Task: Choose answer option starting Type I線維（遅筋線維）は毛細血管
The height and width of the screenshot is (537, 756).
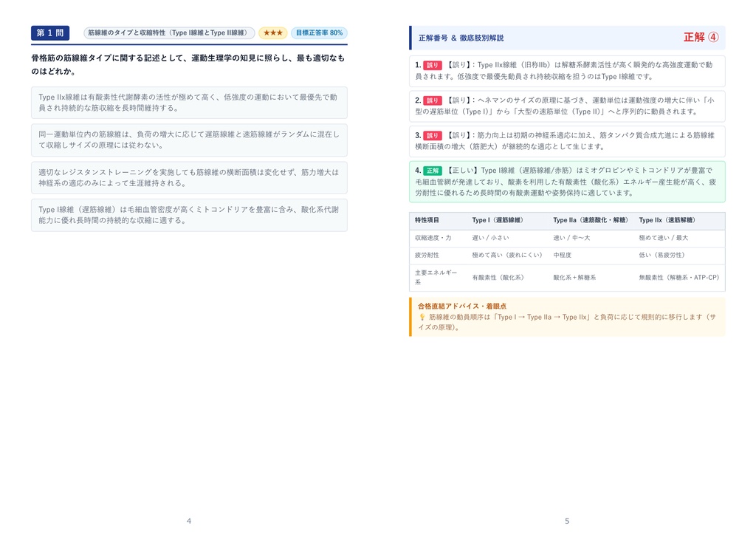Action: click(x=189, y=215)
